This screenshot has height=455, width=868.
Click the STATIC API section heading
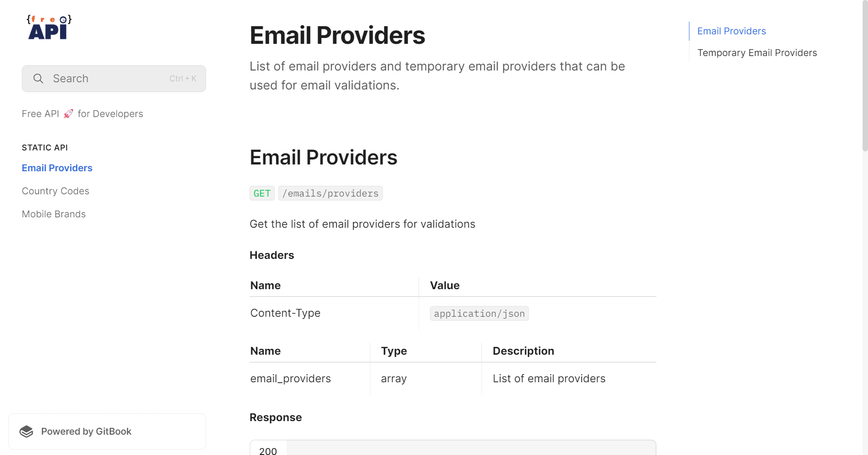(45, 147)
